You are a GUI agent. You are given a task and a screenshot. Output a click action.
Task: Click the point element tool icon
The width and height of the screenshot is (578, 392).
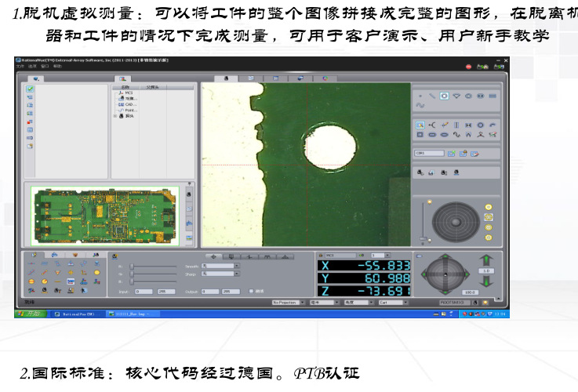(420, 95)
